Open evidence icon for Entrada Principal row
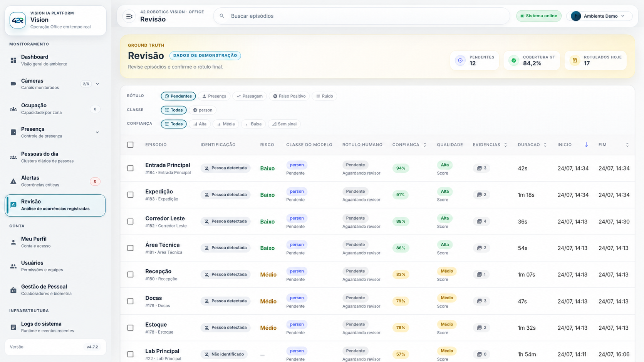644x362 pixels. [x=480, y=168]
